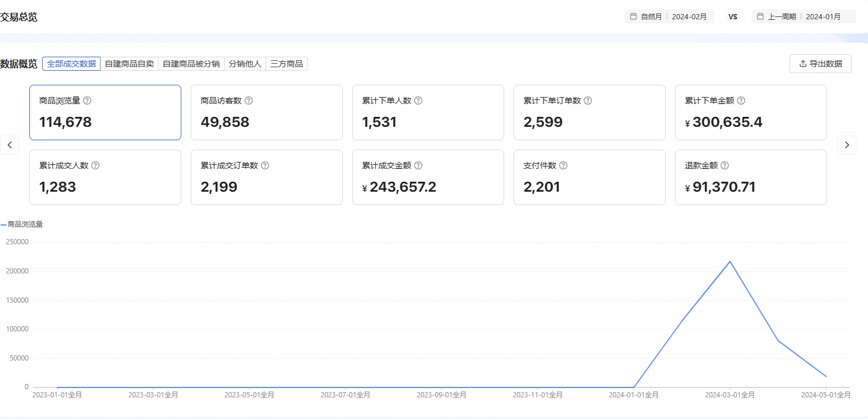Show next metrics with right arrow

pyautogui.click(x=846, y=145)
